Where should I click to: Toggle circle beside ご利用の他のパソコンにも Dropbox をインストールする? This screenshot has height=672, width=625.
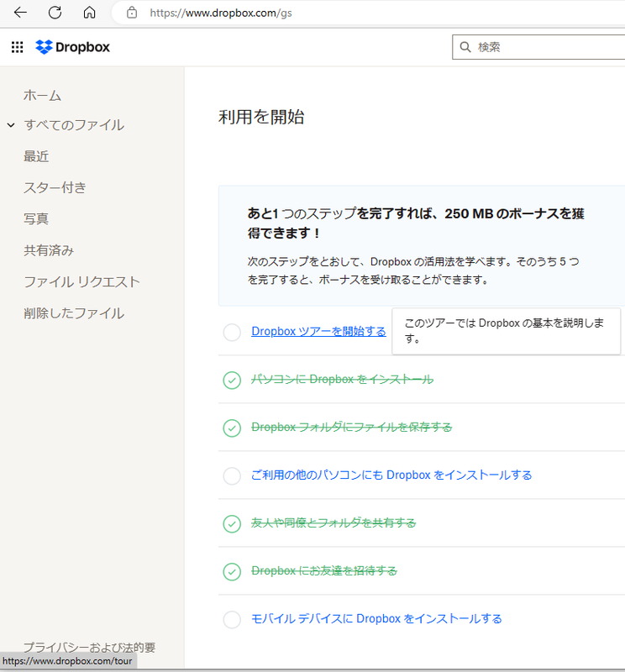(x=232, y=476)
